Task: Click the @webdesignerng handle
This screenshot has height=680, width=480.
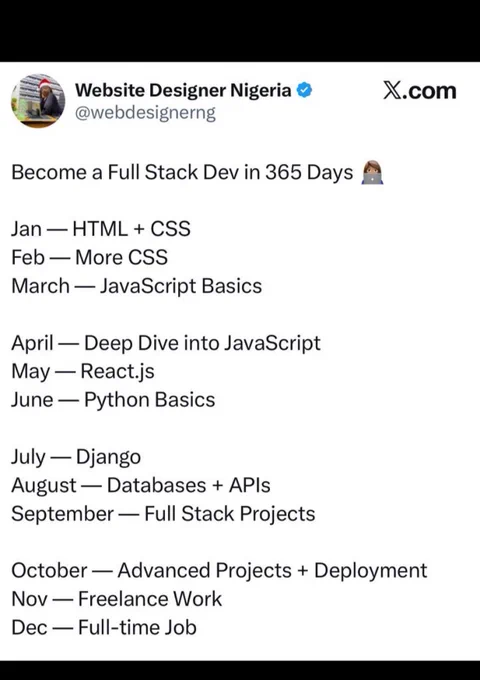Action: pyautogui.click(x=145, y=113)
